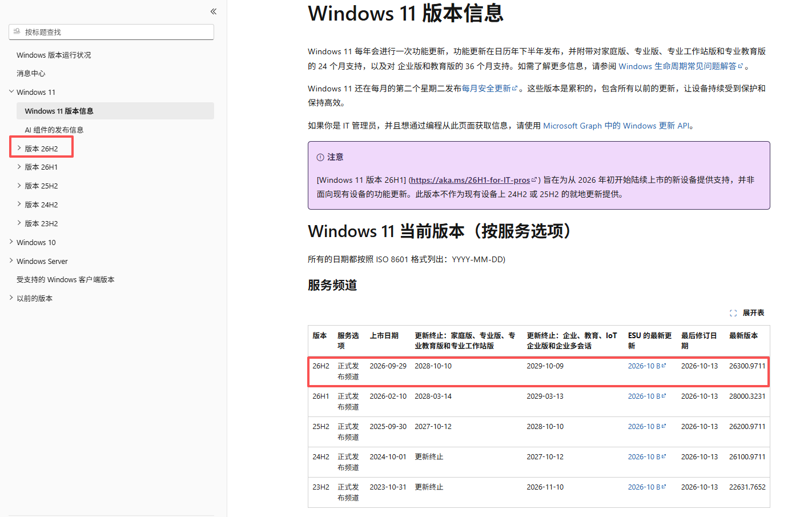
Task: Open the 2026-10 B link in 26H2 row
Action: (x=647, y=366)
